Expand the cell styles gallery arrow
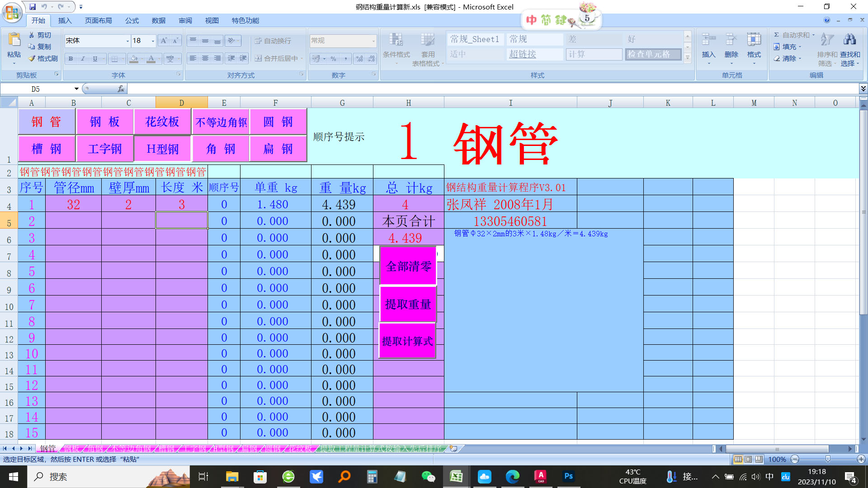This screenshot has height=488, width=868. (x=688, y=58)
